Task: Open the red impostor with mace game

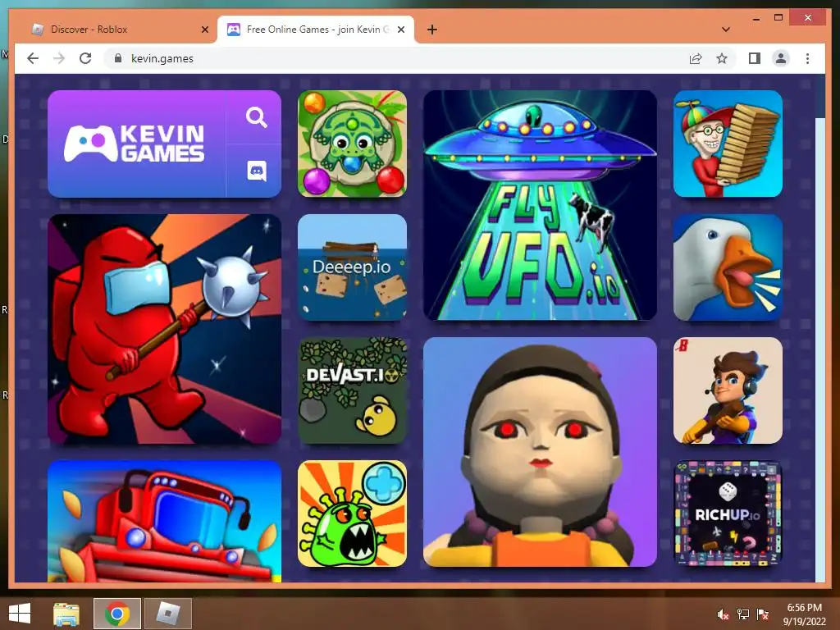Action: (x=164, y=329)
